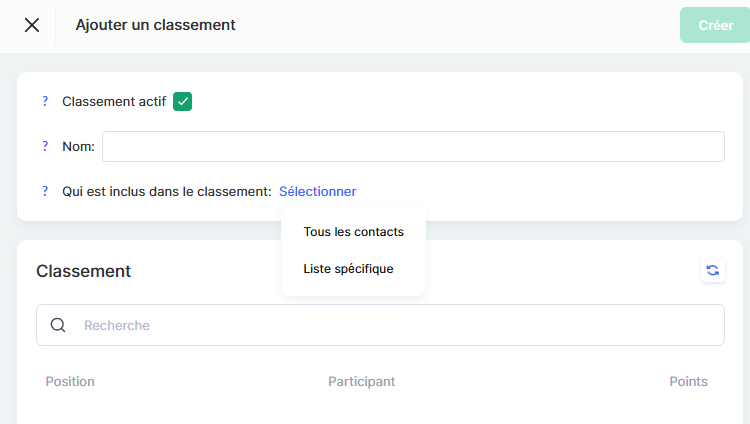This screenshot has height=424, width=750.
Task: Focus the Nom text field
Action: pos(413,146)
